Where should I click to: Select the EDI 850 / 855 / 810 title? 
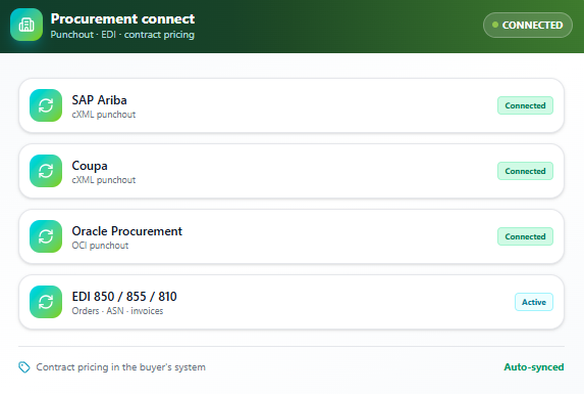[124, 297]
